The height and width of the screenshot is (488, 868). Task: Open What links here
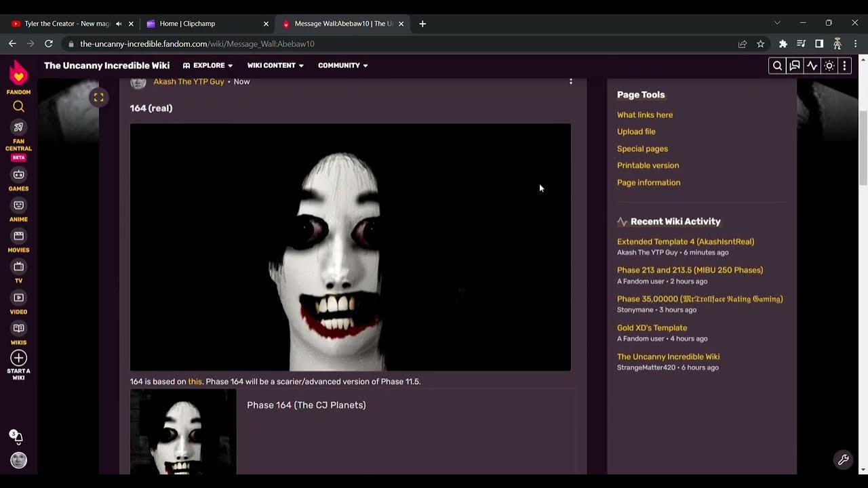click(x=645, y=115)
